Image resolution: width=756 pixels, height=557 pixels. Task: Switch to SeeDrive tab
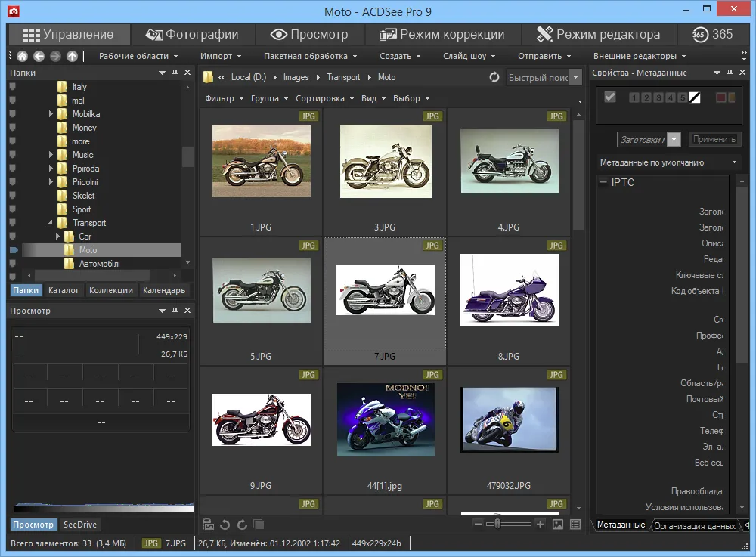click(x=80, y=525)
